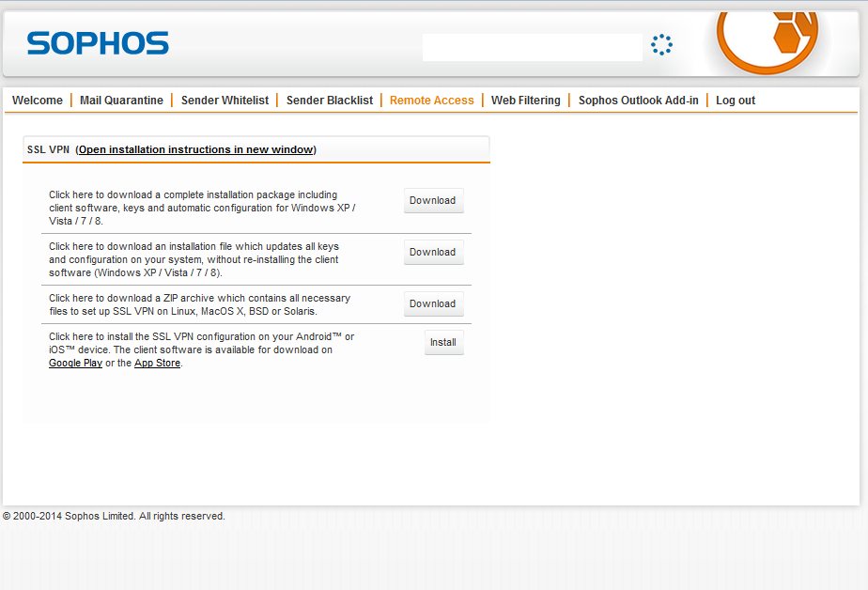
Task: Click the blue loading spinner icon
Action: pos(661,45)
